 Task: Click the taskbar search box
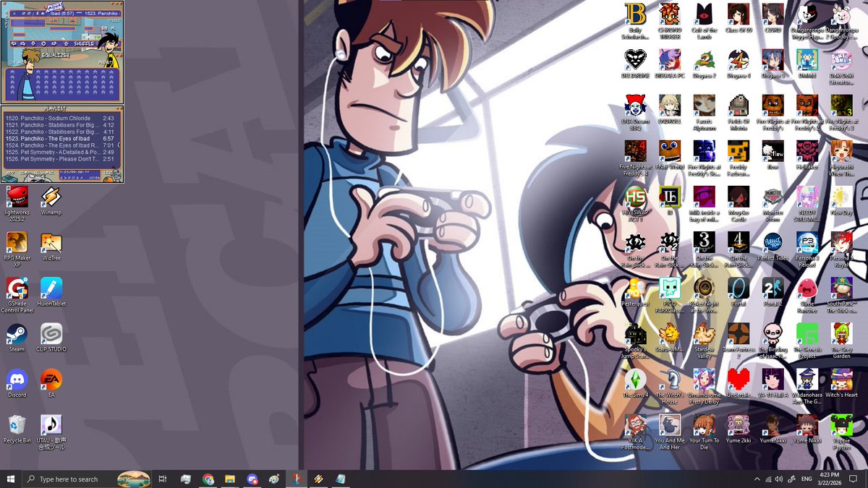(x=87, y=479)
